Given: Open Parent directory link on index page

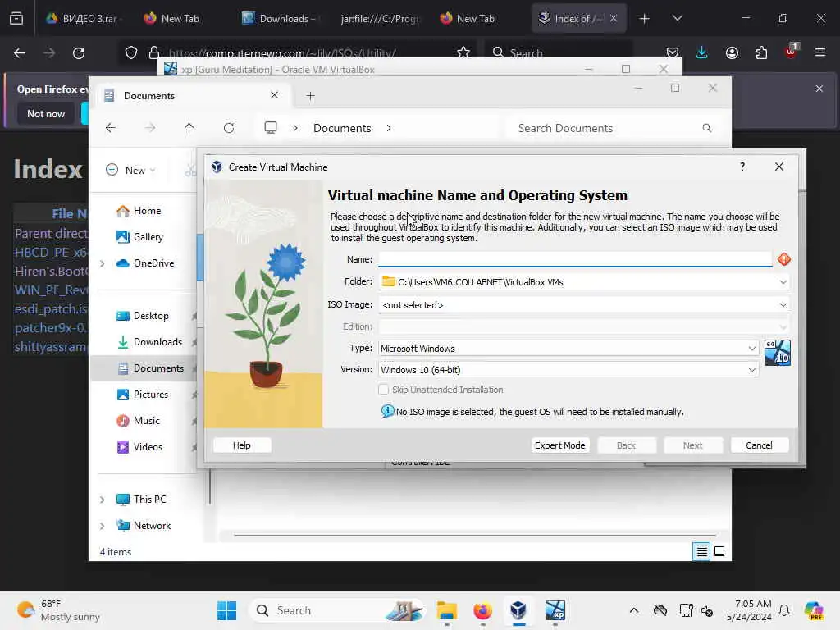Looking at the screenshot, I should 52,234.
